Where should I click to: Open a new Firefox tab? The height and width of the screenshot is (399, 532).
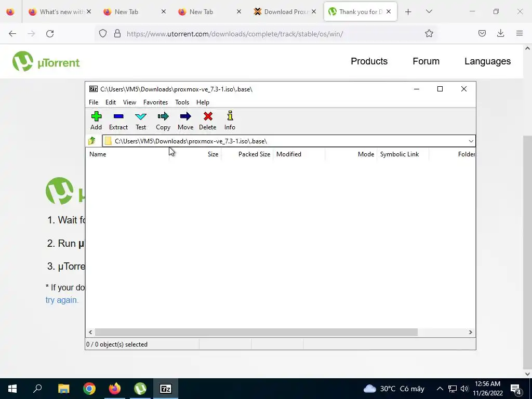[408, 12]
